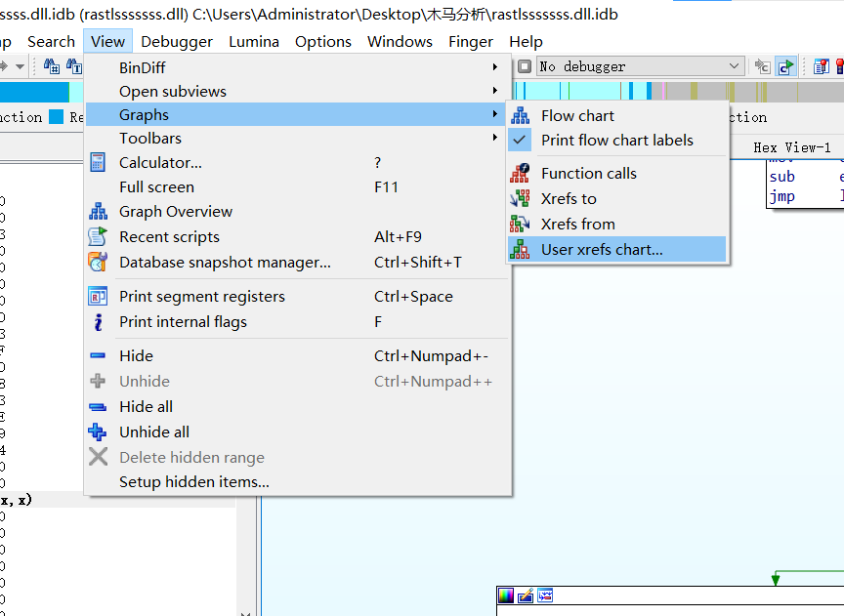Select Print internal flags entry

click(298, 322)
